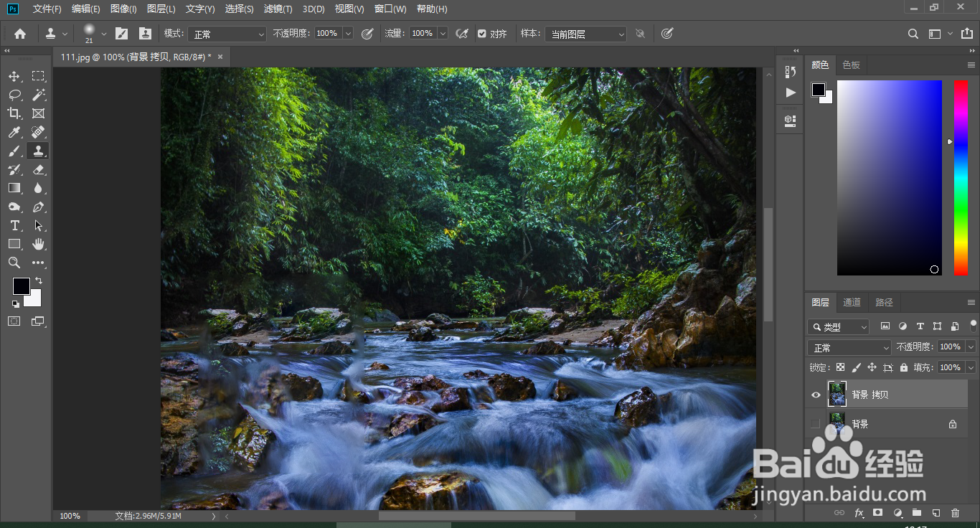Open the 图像(I) menu
The image size is (980, 528).
pos(123,9)
